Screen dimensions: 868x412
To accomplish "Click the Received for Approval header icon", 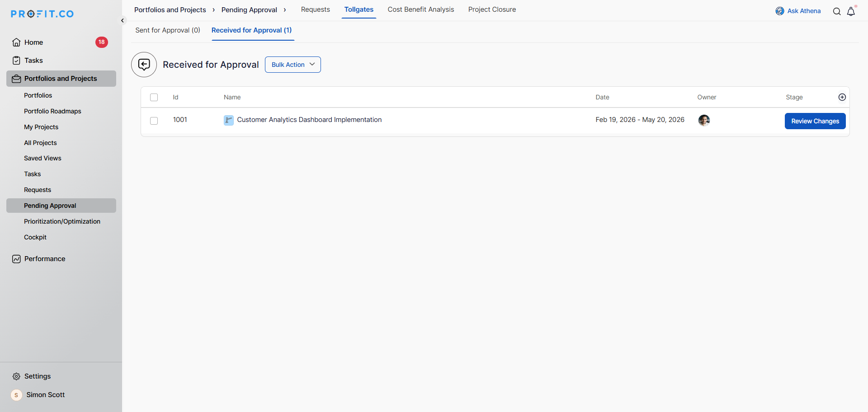I will 144,65.
